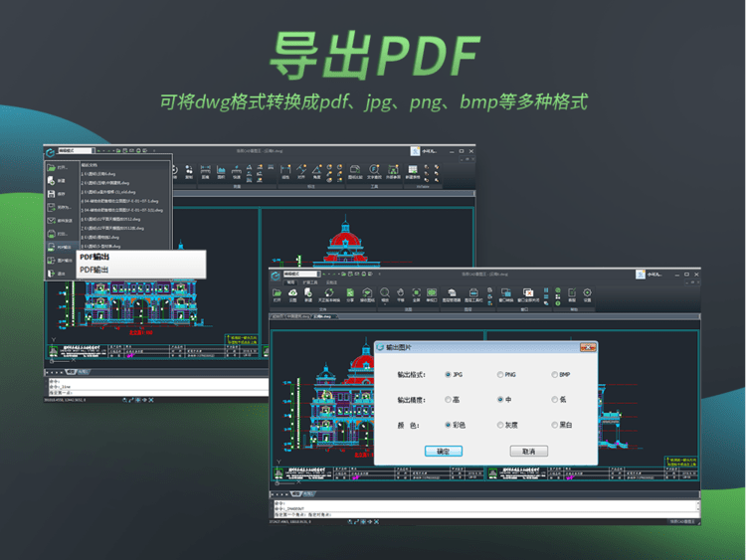Click Open (打开) in the back window file menu
The image size is (746, 560).
(61, 167)
